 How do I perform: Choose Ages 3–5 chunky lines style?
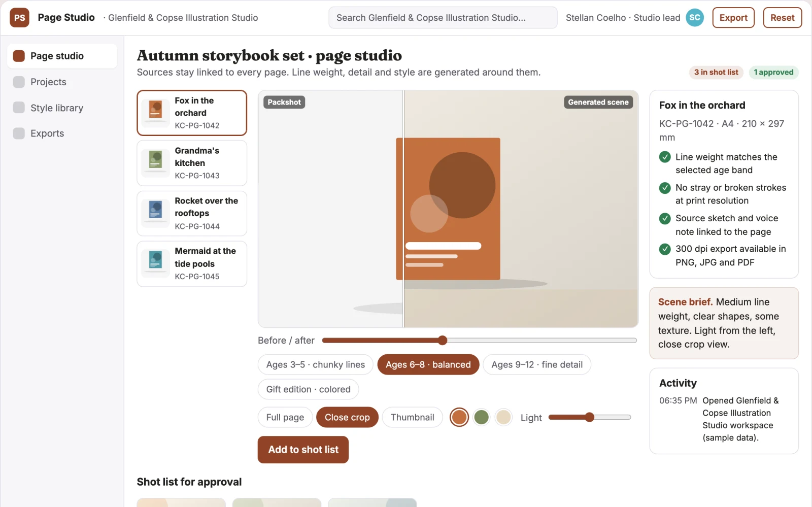coord(316,364)
